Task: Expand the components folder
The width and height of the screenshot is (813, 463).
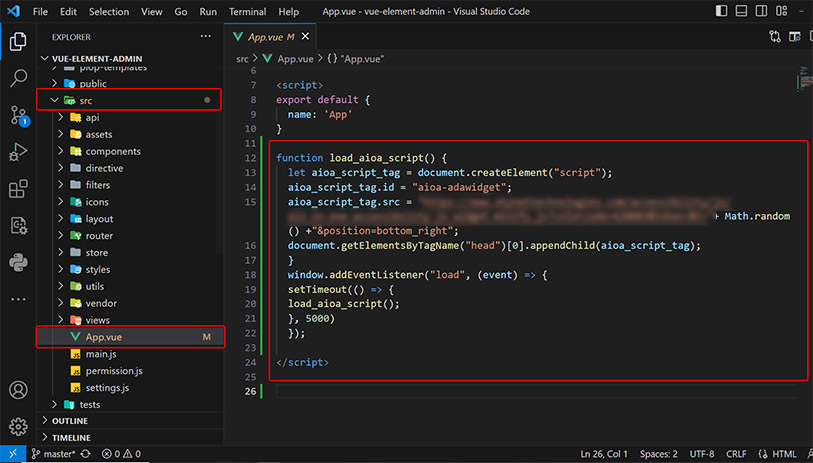Action: 112,151
